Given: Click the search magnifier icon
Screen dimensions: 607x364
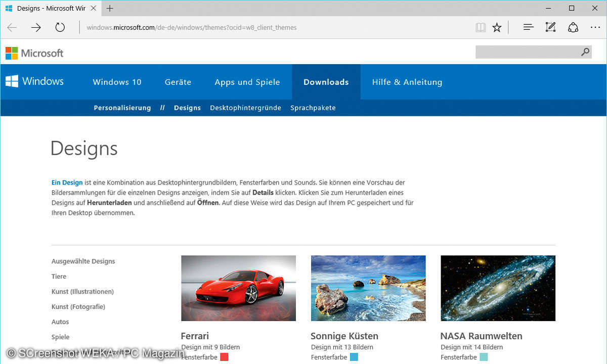Looking at the screenshot, I should pyautogui.click(x=585, y=52).
